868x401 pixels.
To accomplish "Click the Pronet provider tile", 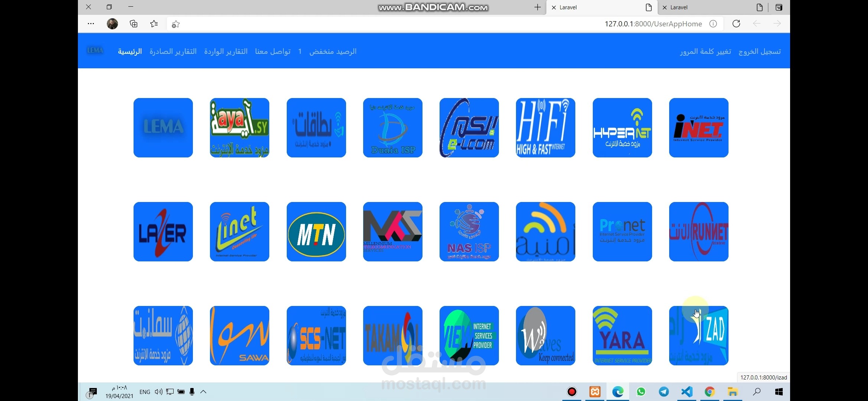I will (x=622, y=232).
